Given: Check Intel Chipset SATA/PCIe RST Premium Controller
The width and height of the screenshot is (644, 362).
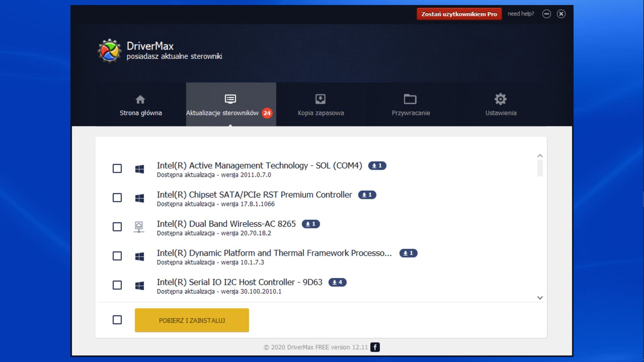Looking at the screenshot, I should [x=117, y=197].
